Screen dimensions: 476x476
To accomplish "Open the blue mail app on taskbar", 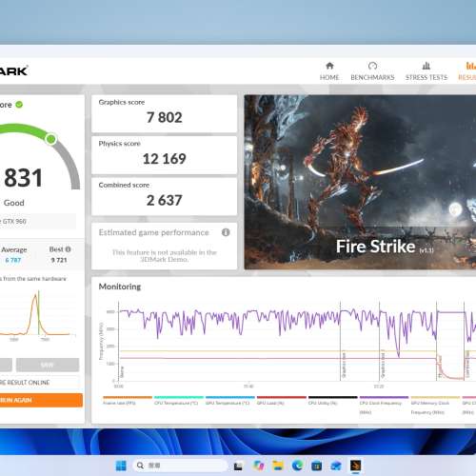I will tap(336, 466).
